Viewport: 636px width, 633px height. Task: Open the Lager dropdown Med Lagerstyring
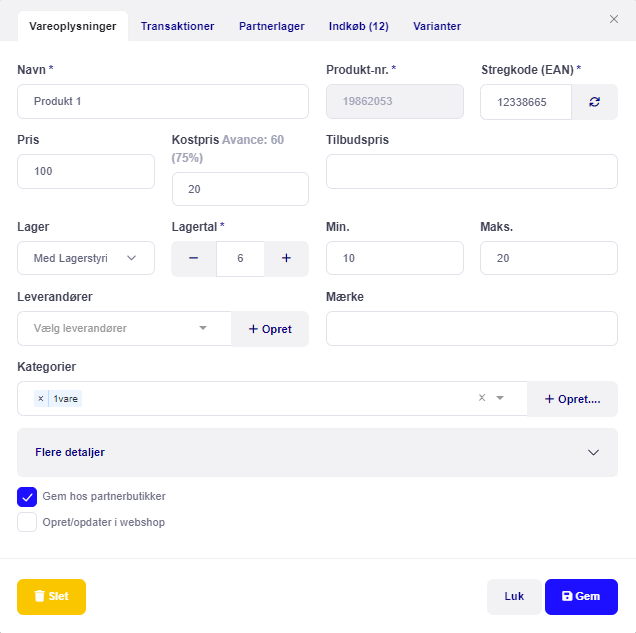pyautogui.click(x=86, y=258)
